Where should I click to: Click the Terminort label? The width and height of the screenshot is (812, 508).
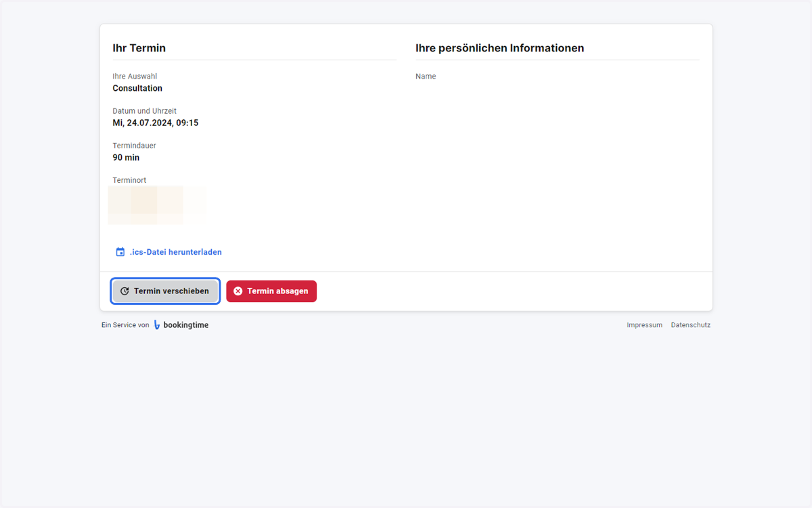129,180
